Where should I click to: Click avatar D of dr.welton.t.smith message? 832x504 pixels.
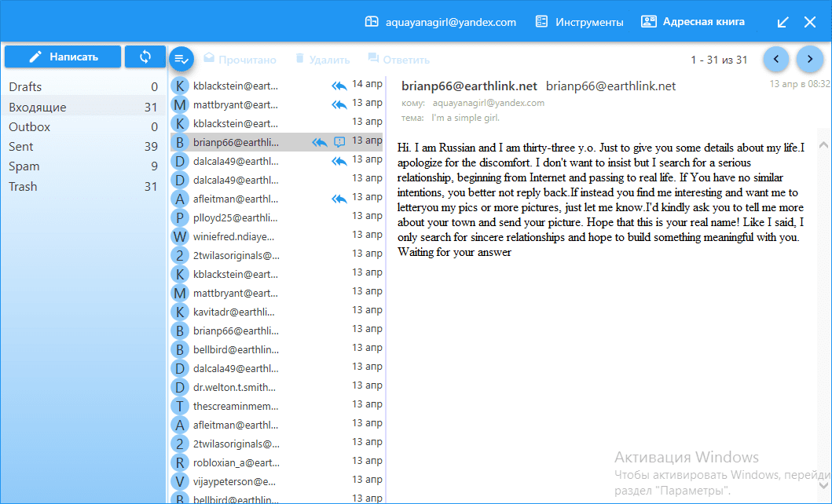coord(180,387)
